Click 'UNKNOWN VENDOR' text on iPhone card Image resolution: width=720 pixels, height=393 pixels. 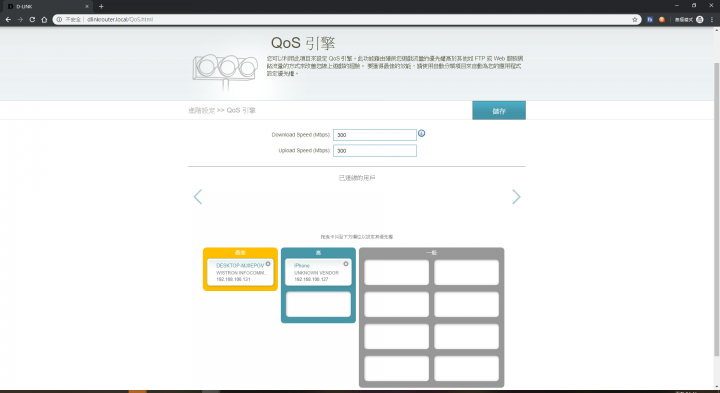point(316,273)
